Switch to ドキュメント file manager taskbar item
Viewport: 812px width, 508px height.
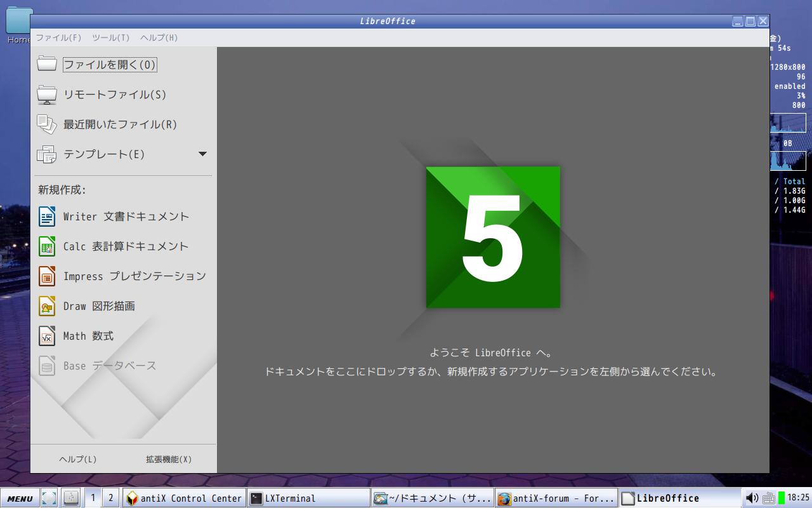tap(433, 498)
